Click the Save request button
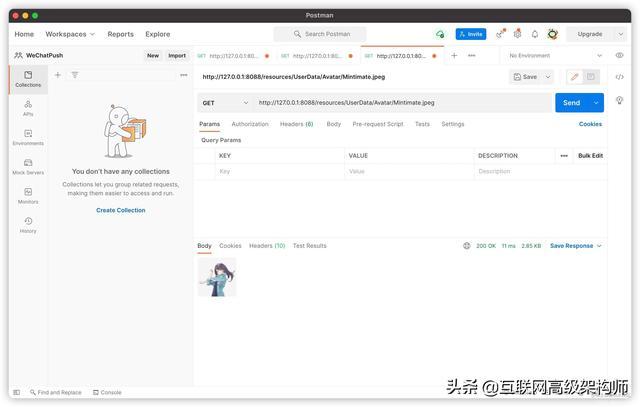Image resolution: width=640 pixels, height=407 pixels. (526, 77)
